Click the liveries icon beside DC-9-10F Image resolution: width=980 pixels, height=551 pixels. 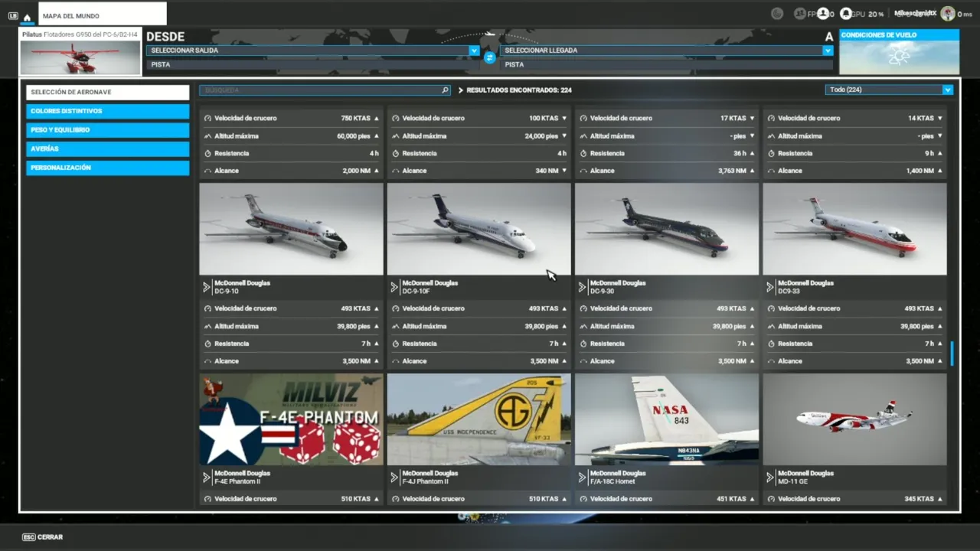click(x=394, y=287)
